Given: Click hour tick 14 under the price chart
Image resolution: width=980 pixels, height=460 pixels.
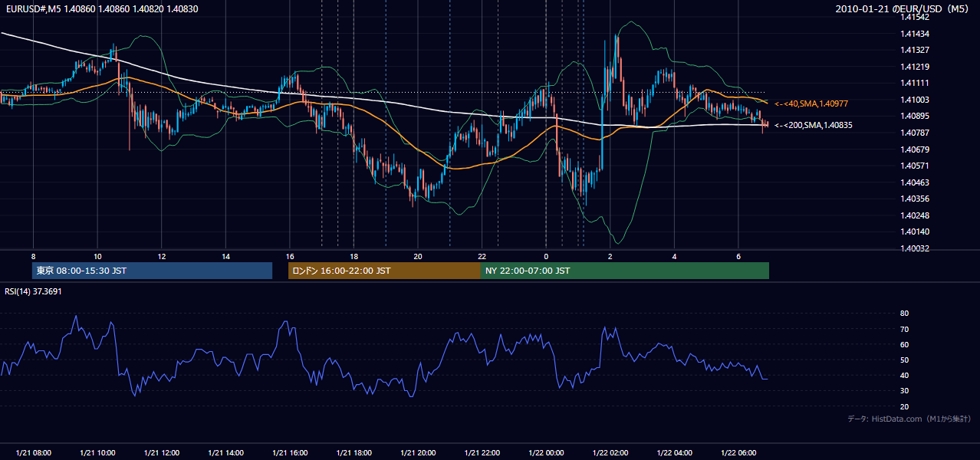Looking at the screenshot, I should click(225, 256).
